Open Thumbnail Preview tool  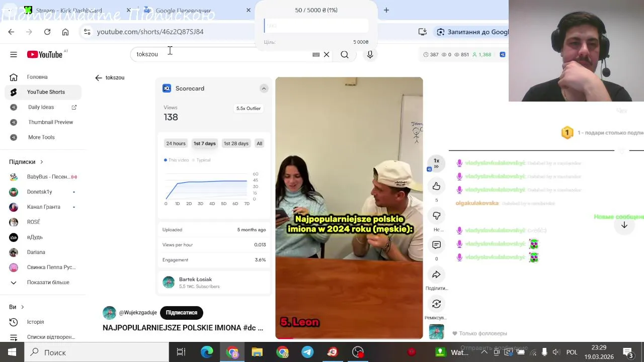(43, 122)
